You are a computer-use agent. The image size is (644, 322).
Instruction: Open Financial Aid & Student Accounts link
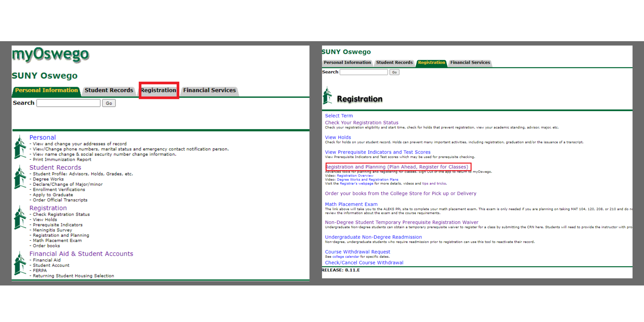81,254
